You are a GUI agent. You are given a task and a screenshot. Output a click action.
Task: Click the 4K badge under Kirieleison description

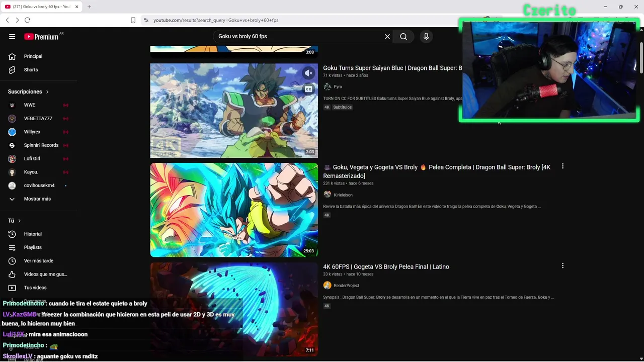click(327, 215)
